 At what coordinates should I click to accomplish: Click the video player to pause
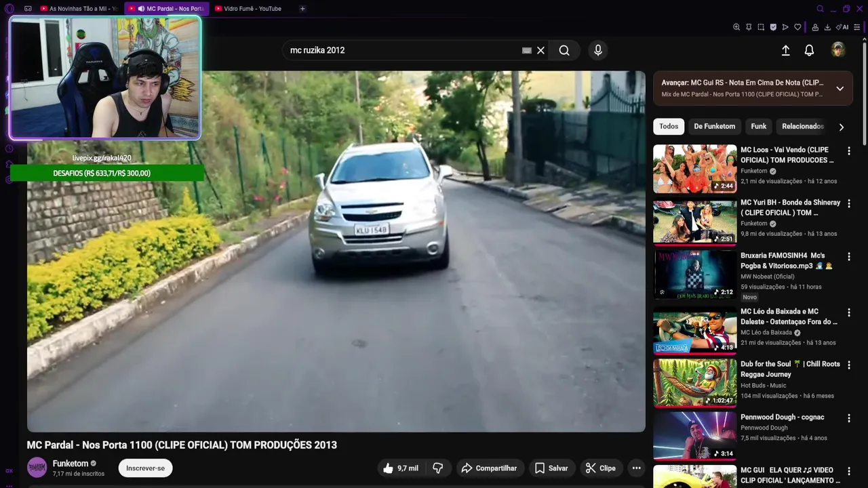click(x=336, y=251)
